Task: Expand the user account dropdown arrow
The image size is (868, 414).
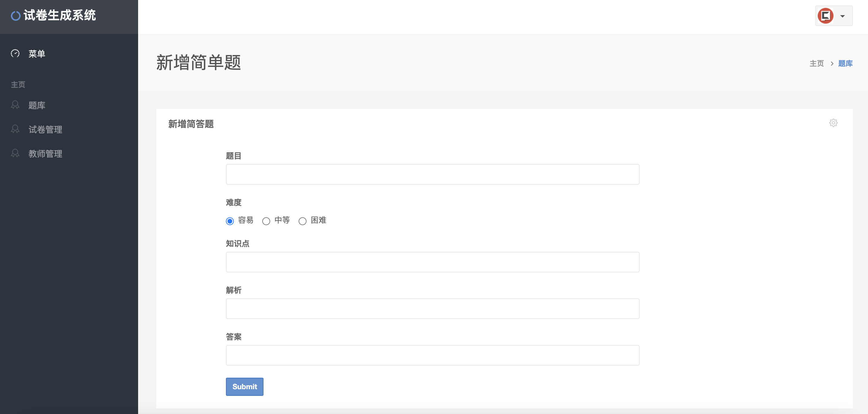Action: pyautogui.click(x=842, y=16)
